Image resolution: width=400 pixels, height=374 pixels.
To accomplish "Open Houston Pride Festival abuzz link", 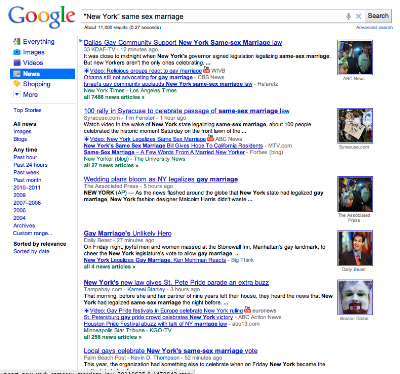I will [x=155, y=324].
